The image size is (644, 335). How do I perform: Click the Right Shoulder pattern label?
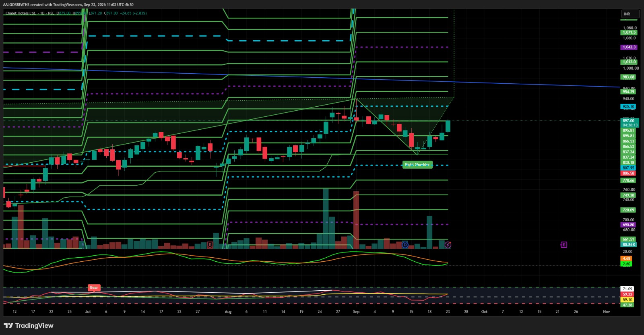click(x=417, y=164)
